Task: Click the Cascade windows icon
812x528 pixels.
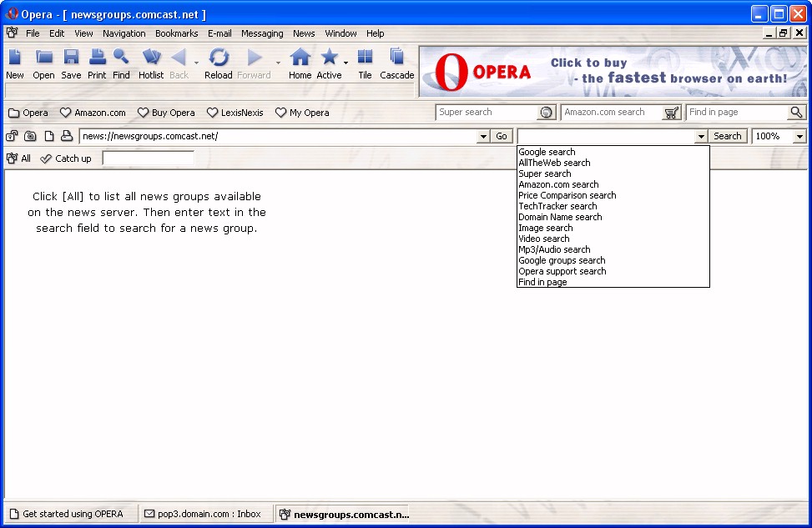Action: 397,63
